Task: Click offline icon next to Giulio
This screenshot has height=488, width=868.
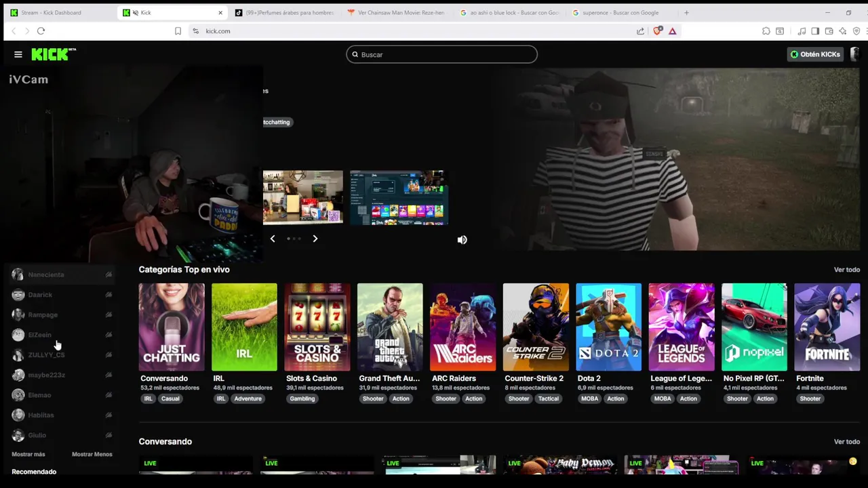Action: click(108, 435)
